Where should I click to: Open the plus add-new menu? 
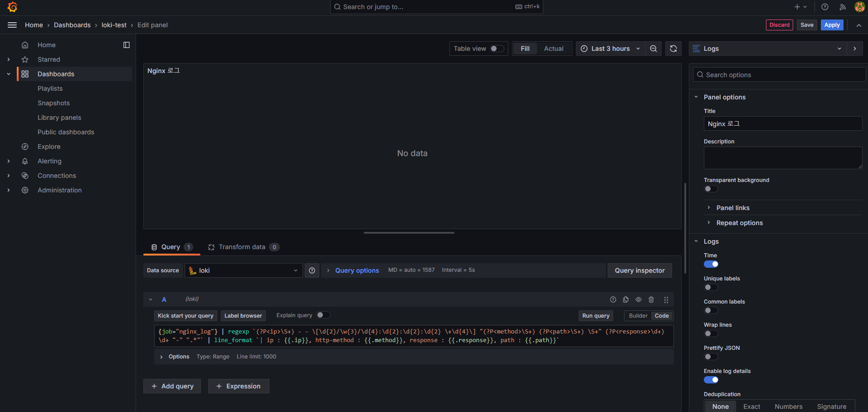coord(800,7)
